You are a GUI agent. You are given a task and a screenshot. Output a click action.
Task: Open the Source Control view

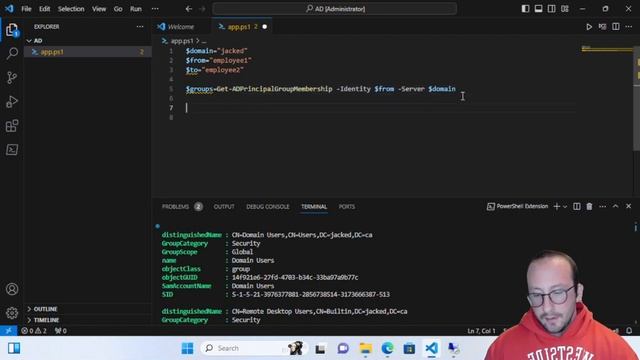pyautogui.click(x=12, y=77)
